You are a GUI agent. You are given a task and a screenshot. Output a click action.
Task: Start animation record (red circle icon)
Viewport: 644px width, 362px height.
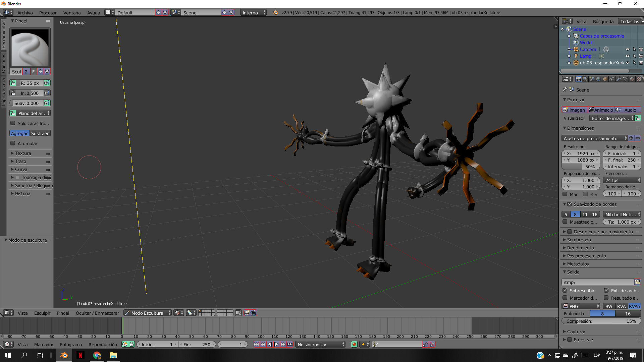354,345
